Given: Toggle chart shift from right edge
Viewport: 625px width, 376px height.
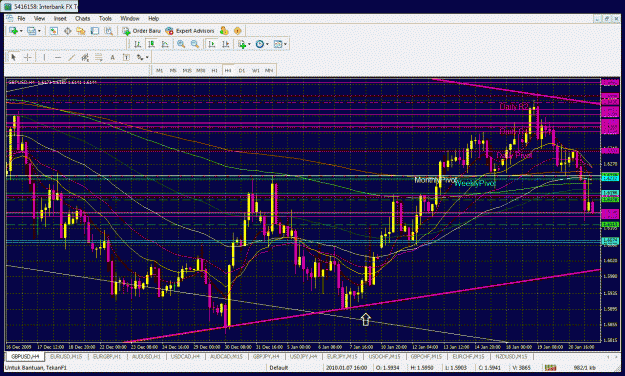Looking at the screenshot, I should [225, 44].
